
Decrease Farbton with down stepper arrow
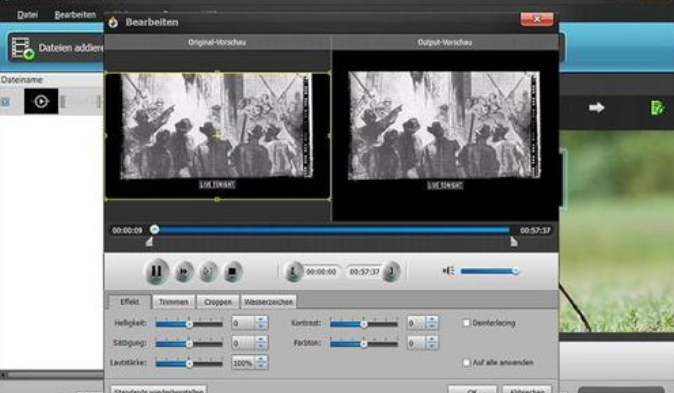coord(432,346)
